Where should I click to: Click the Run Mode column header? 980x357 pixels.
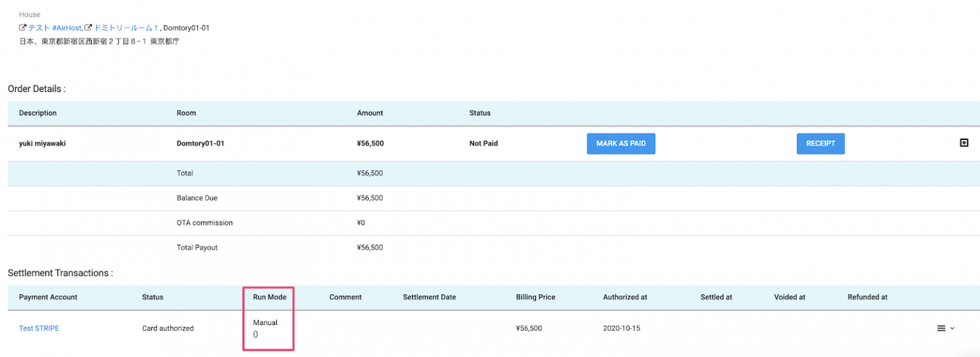click(x=270, y=297)
